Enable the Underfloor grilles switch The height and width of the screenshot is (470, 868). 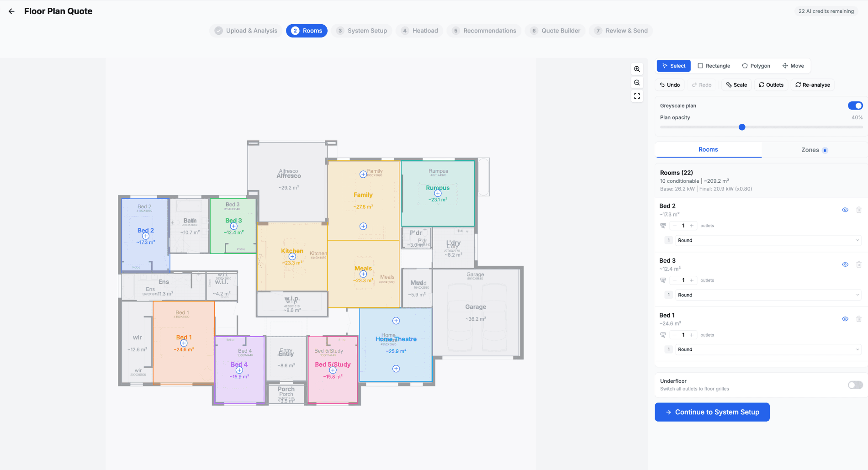click(855, 385)
